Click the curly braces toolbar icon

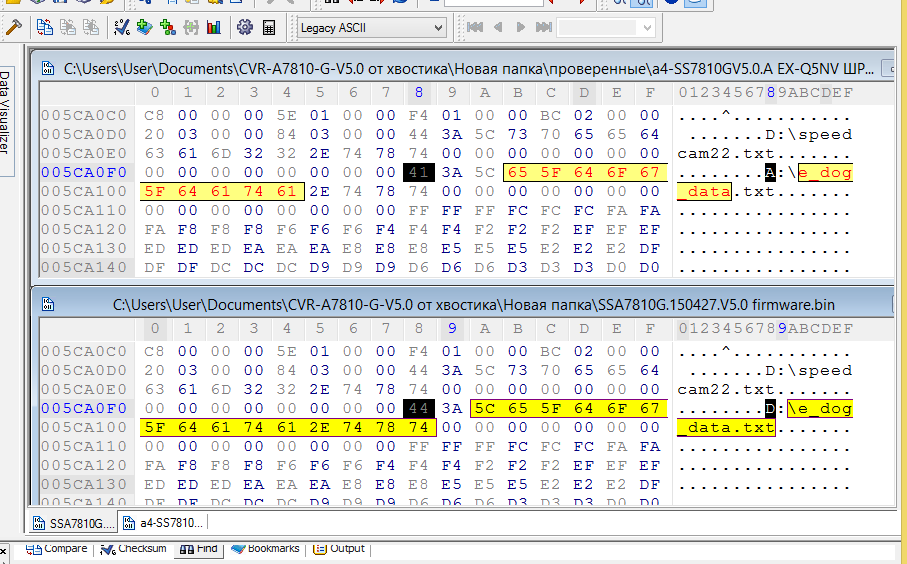pyautogui.click(x=190, y=27)
